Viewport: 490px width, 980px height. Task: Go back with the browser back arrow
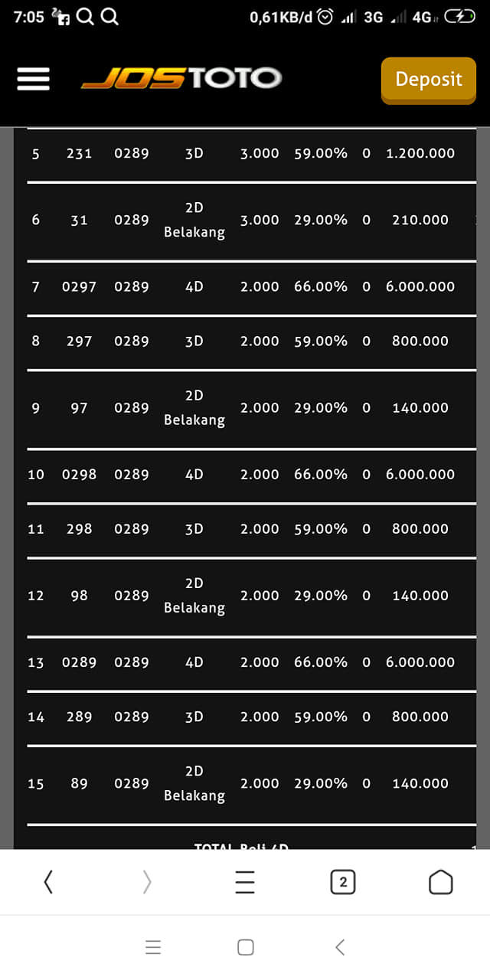(48, 883)
